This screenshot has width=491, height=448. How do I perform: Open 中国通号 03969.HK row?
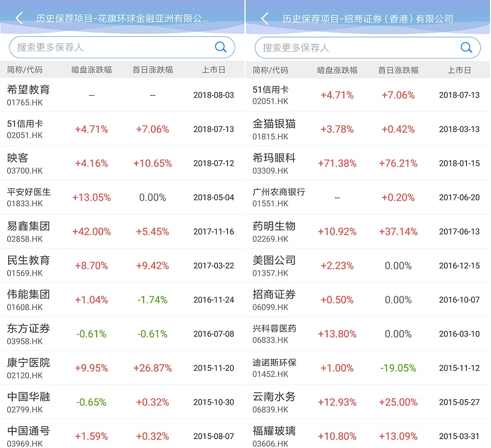122,434
